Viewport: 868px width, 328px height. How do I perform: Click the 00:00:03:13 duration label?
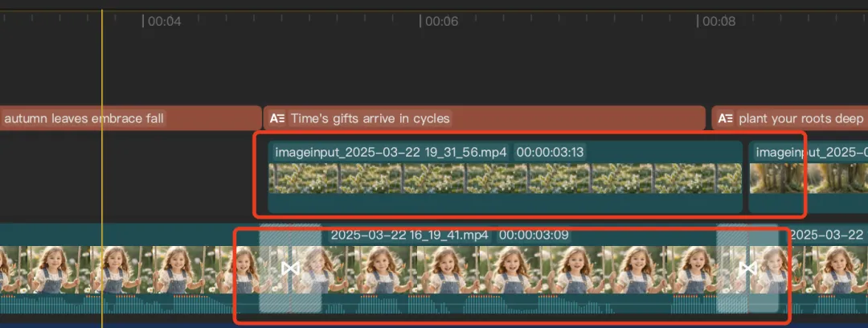(550, 152)
